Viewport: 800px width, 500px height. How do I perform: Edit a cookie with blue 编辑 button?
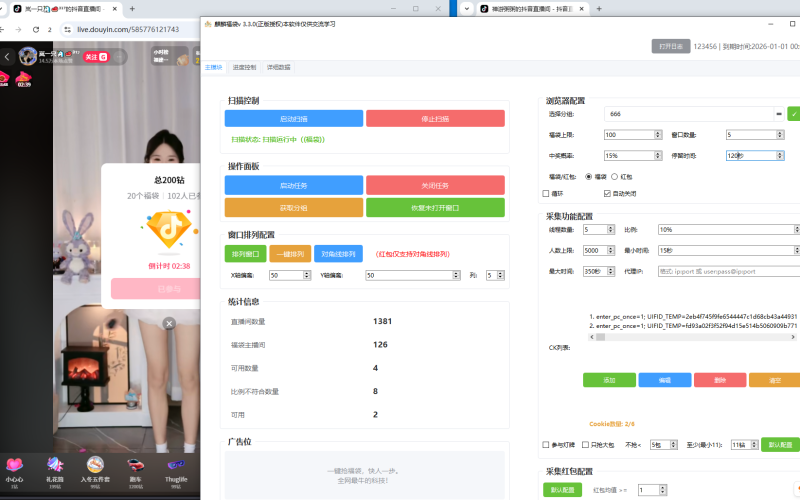point(665,380)
